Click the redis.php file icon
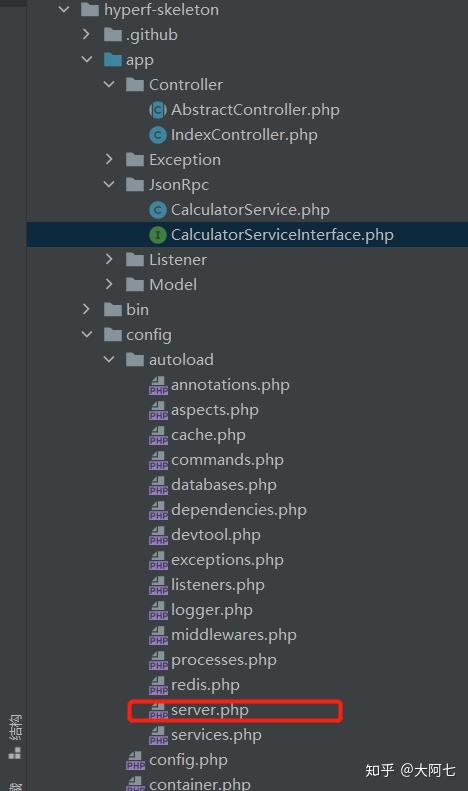 (158, 685)
